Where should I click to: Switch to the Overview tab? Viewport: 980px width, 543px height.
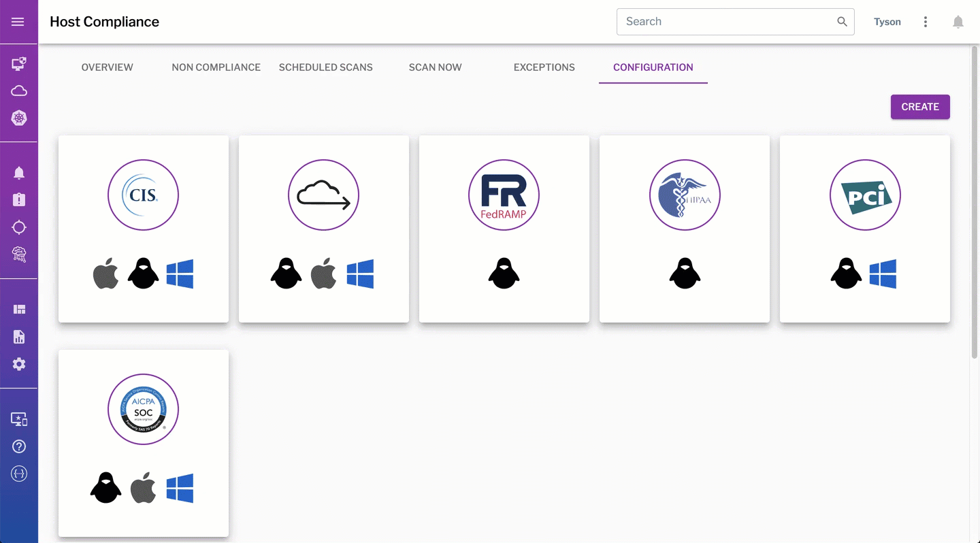point(108,67)
